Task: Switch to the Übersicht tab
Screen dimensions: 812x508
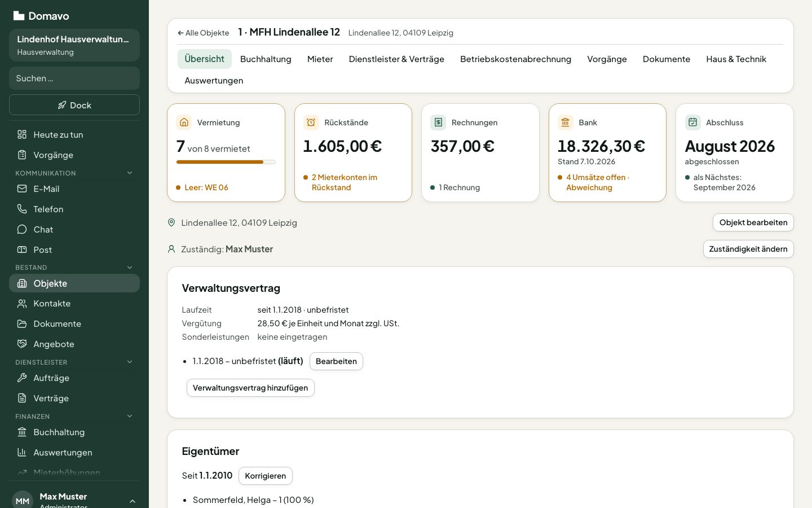Action: click(205, 59)
